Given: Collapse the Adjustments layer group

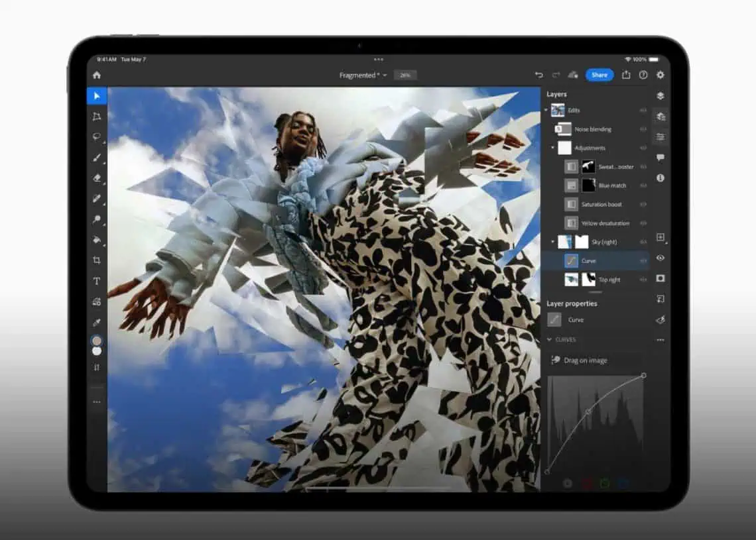Looking at the screenshot, I should [552, 148].
